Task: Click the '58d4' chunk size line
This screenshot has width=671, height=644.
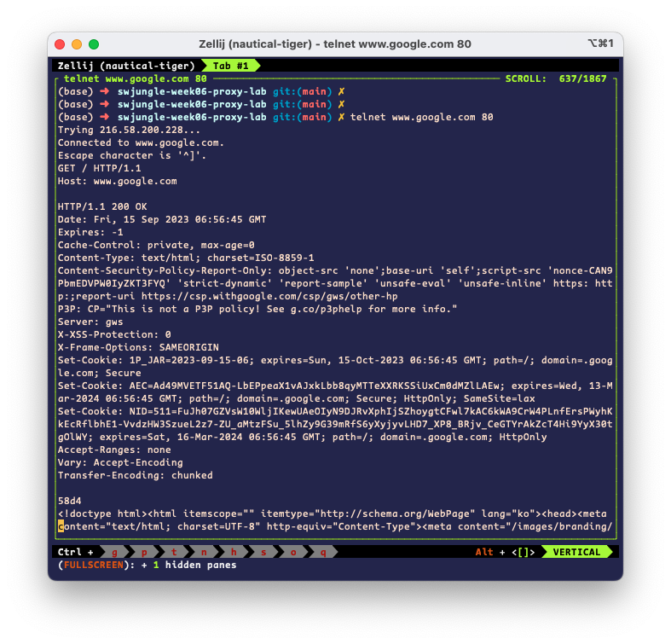Action: pos(69,501)
